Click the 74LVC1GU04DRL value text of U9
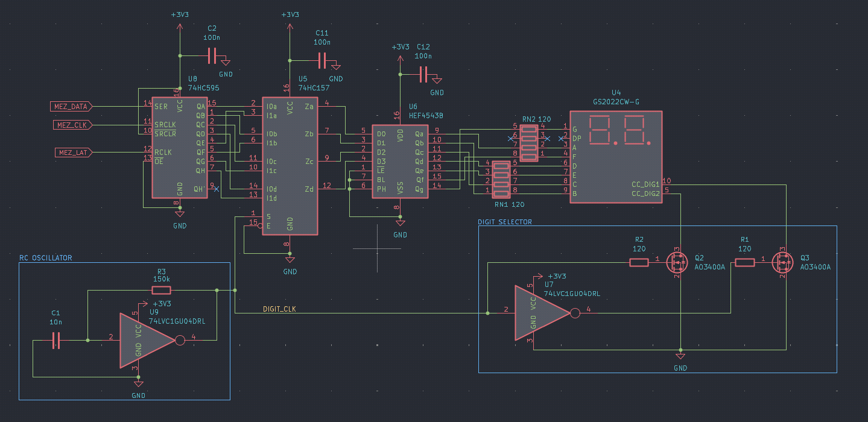Screen dimensions: 868x422 [177, 321]
